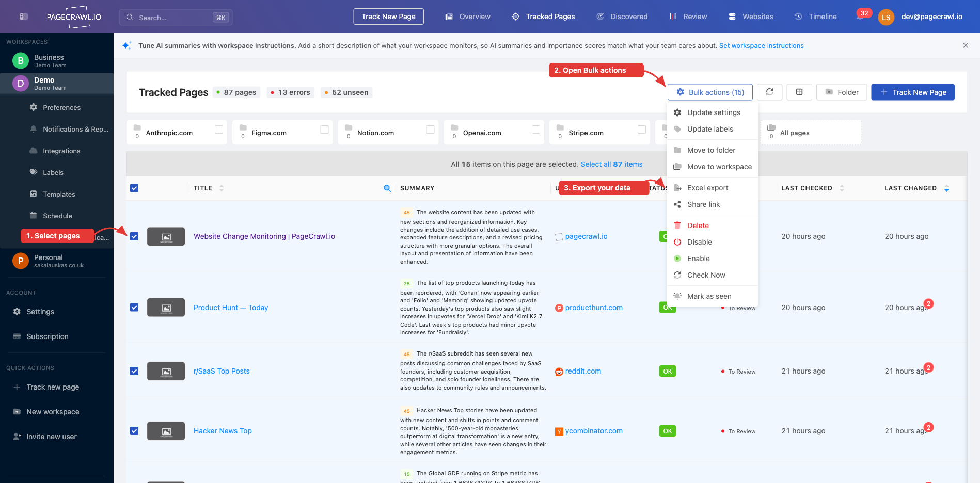Image resolution: width=980 pixels, height=483 pixels.
Task: Check the Figma.com folder checkbox
Action: pyautogui.click(x=325, y=130)
